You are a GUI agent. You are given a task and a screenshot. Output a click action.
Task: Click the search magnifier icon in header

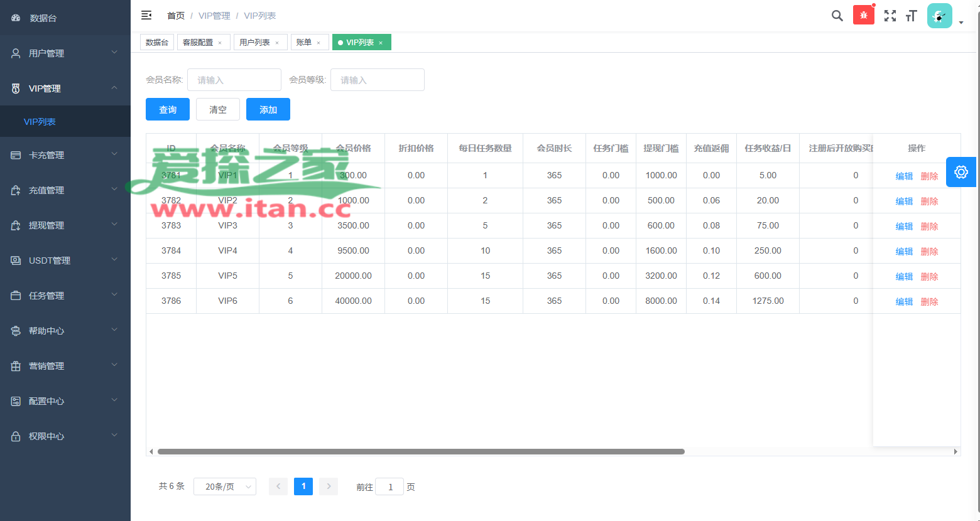pos(837,16)
